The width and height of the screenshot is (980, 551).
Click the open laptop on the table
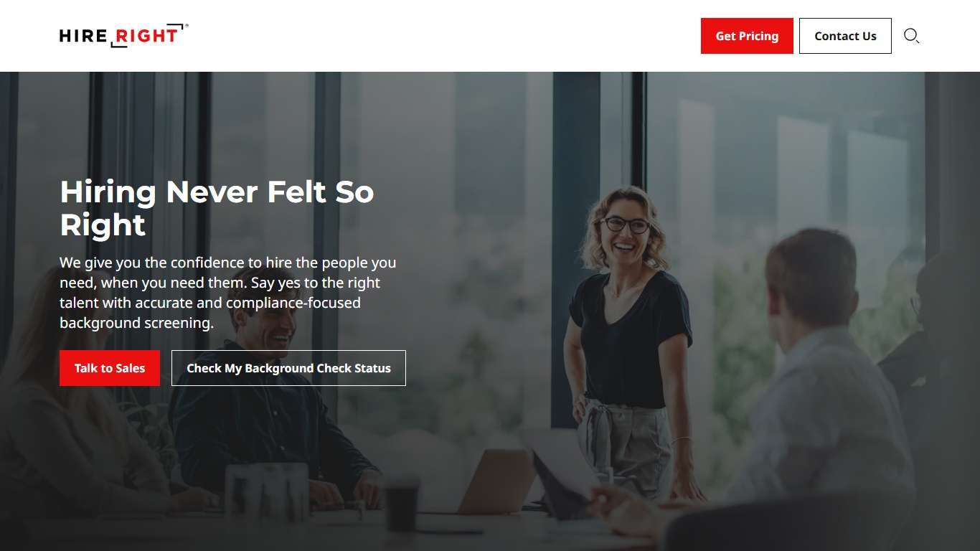(495, 479)
